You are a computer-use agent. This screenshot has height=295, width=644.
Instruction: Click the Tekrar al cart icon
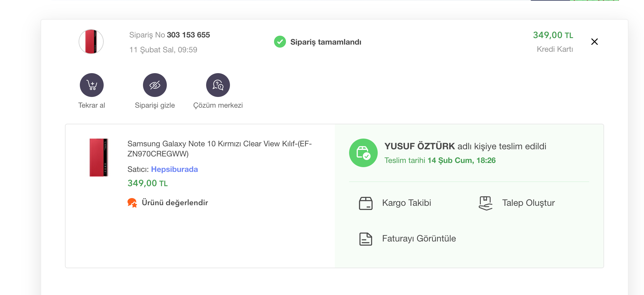(x=92, y=85)
